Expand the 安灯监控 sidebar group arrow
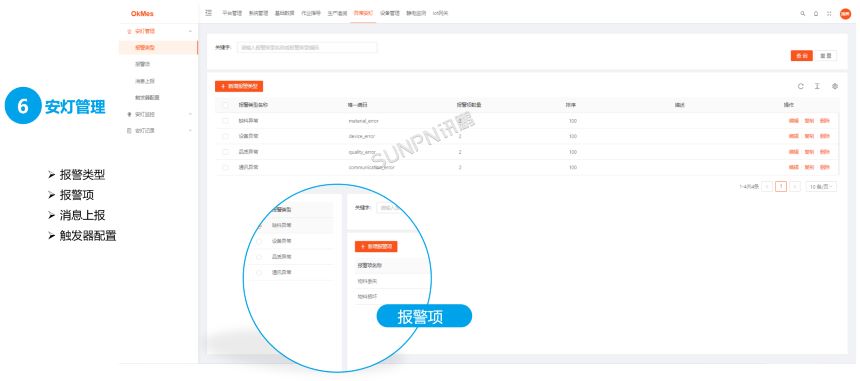The image size is (860, 381). click(190, 115)
